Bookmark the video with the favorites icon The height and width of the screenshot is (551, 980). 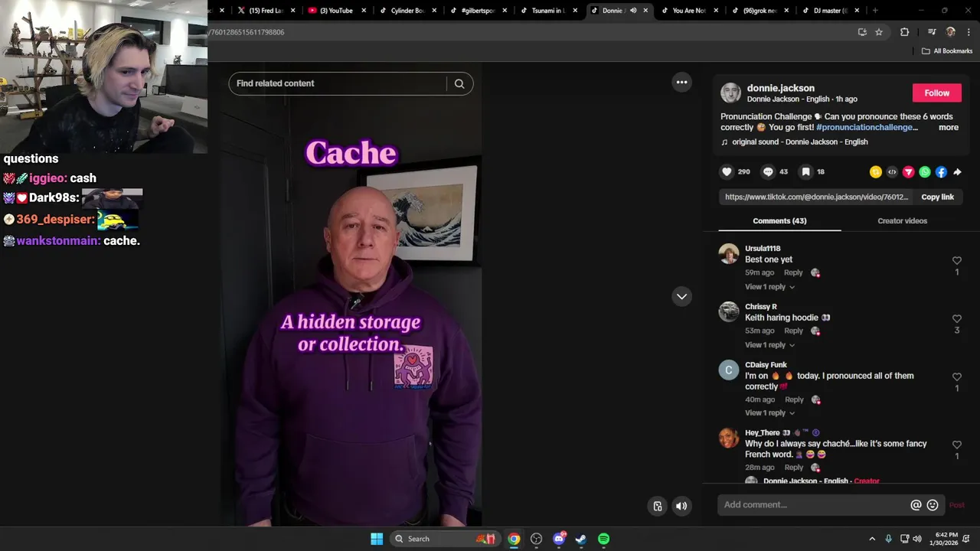point(805,172)
